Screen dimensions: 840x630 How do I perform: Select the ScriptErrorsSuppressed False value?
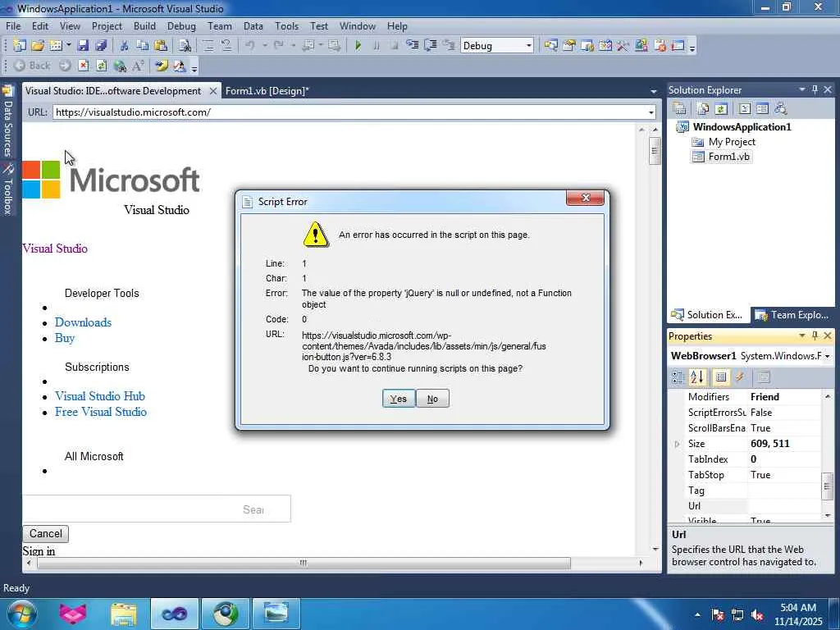(x=784, y=413)
